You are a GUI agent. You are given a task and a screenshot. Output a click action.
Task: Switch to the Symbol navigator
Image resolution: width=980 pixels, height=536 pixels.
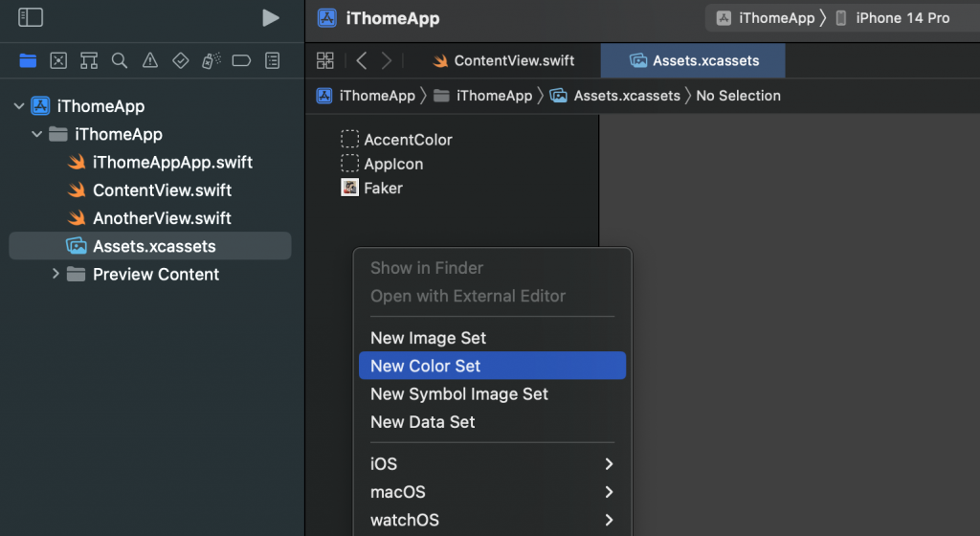[89, 60]
